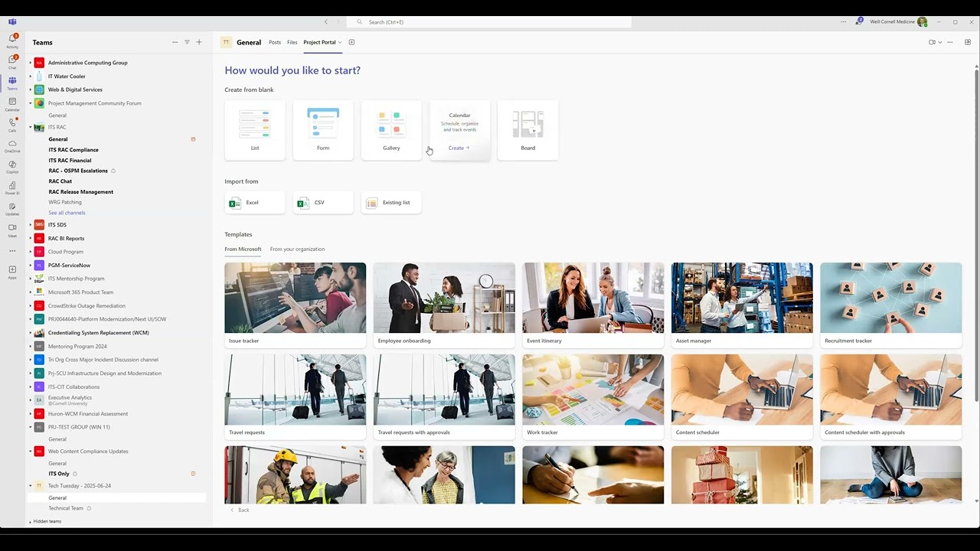This screenshot has height=551, width=980.
Task: Open the notifications bell in title bar
Action: tap(859, 21)
